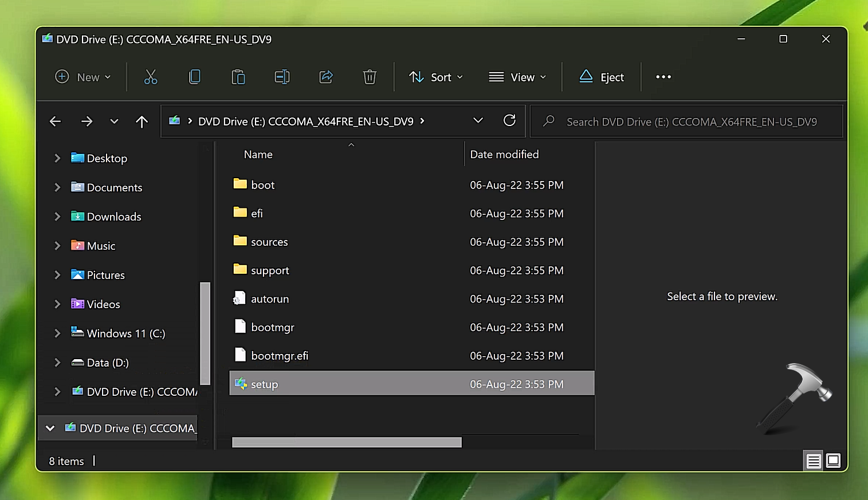Go up one folder level

pyautogui.click(x=142, y=121)
